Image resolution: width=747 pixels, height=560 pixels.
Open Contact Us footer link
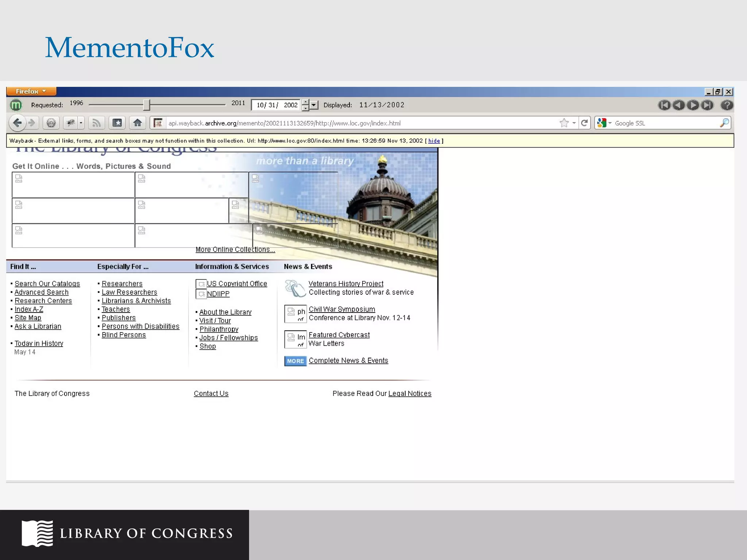pos(211,394)
